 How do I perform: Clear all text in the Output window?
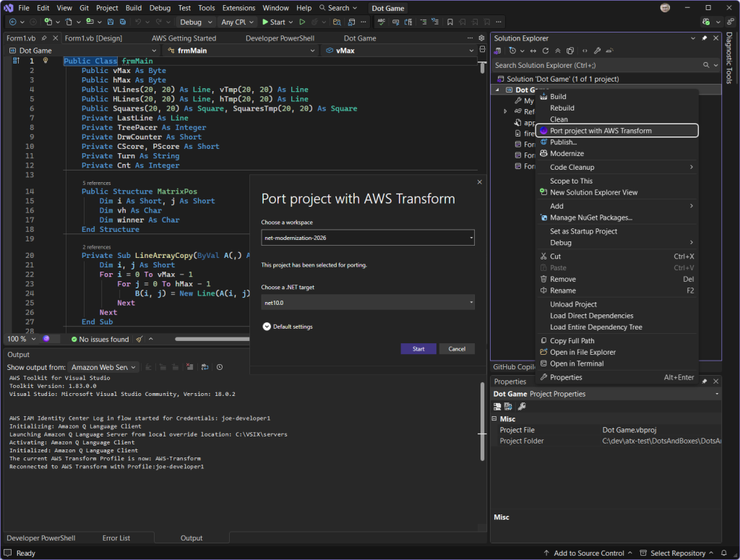(x=189, y=368)
